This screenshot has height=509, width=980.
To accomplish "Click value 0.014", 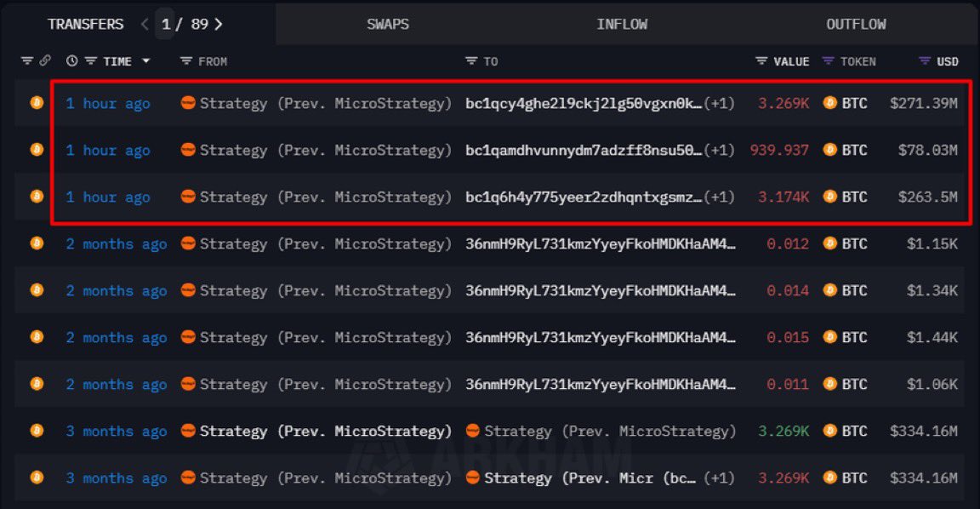I will [x=788, y=291].
